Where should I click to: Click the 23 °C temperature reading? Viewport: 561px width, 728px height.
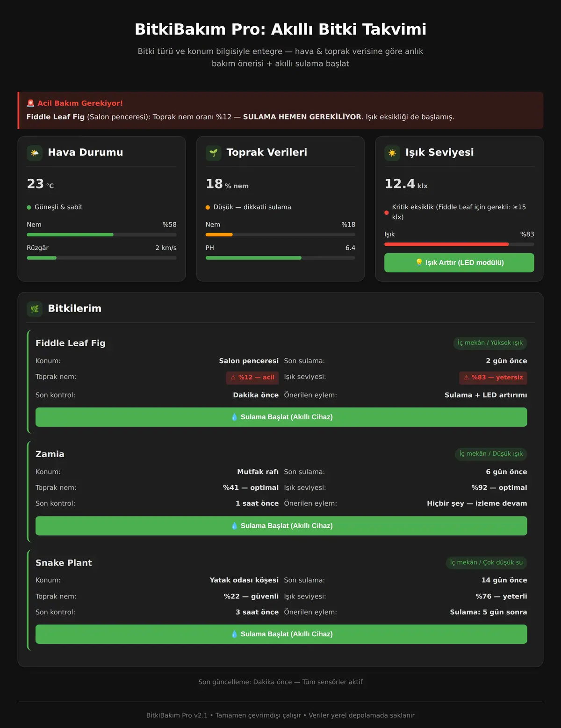point(40,184)
